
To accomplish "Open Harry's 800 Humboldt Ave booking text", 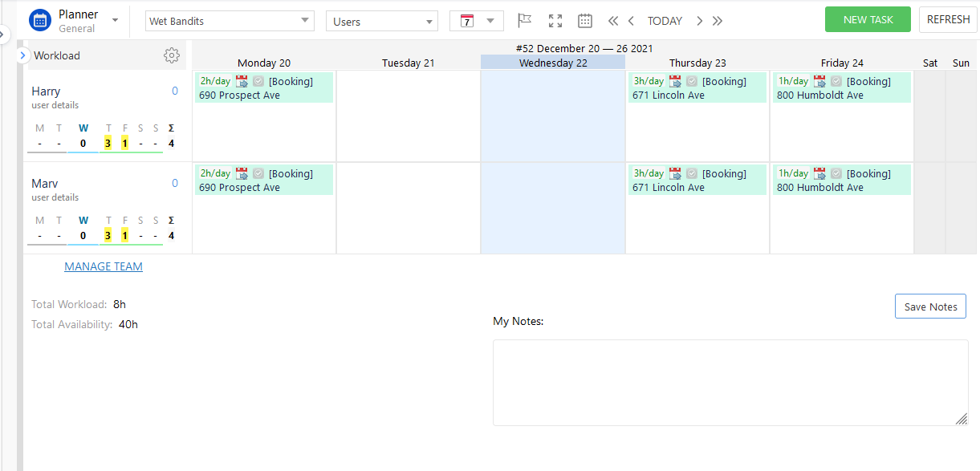I will (819, 95).
